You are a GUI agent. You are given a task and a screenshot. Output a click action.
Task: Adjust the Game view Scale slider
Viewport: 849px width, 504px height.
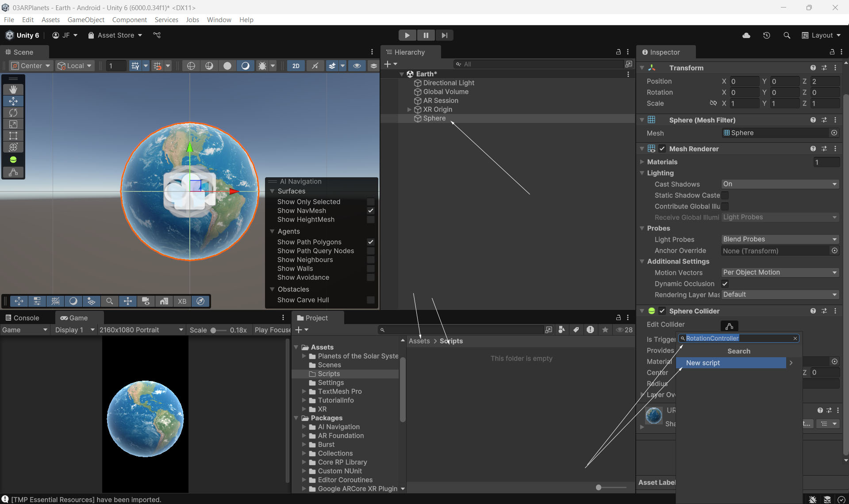coord(213,330)
